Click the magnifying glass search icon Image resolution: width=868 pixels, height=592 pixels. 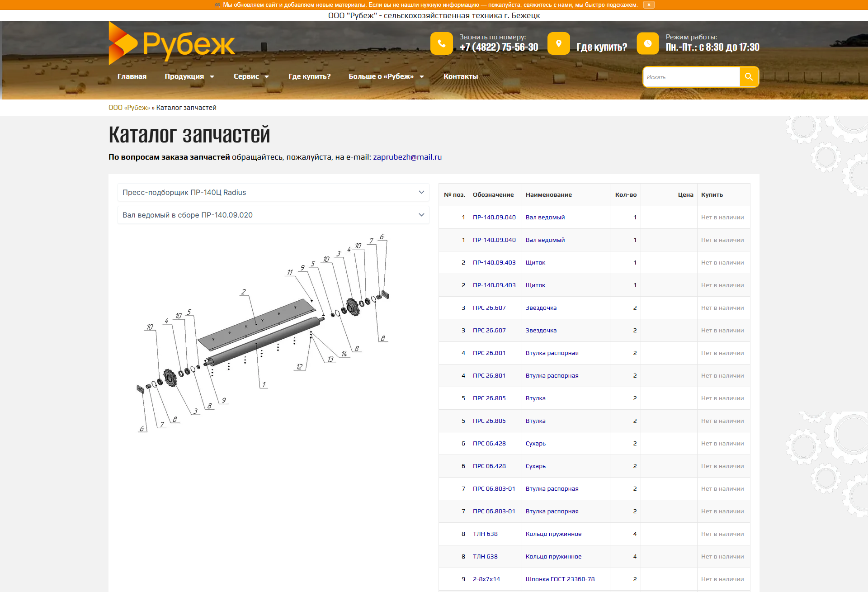[x=749, y=77]
